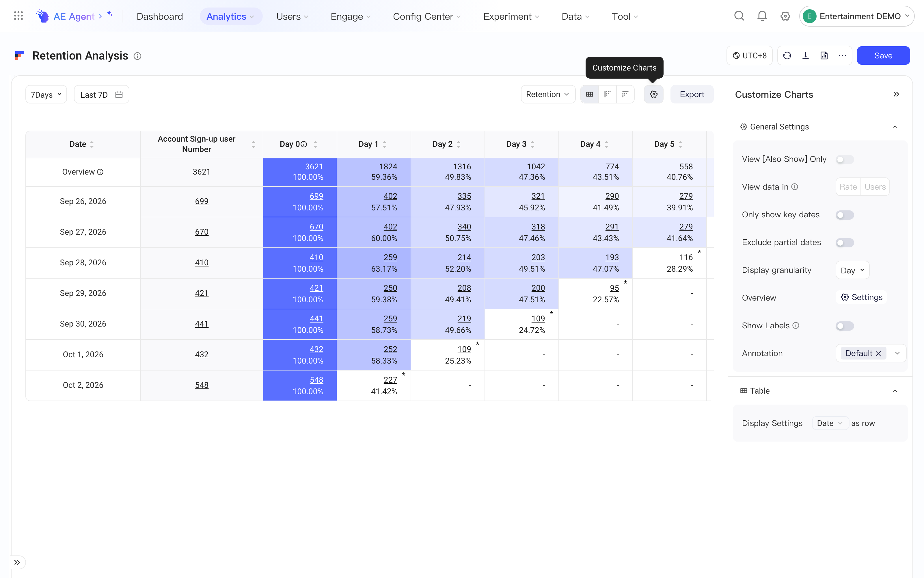Click Retention Analysis info icon
This screenshot has height=578, width=924.
click(137, 56)
